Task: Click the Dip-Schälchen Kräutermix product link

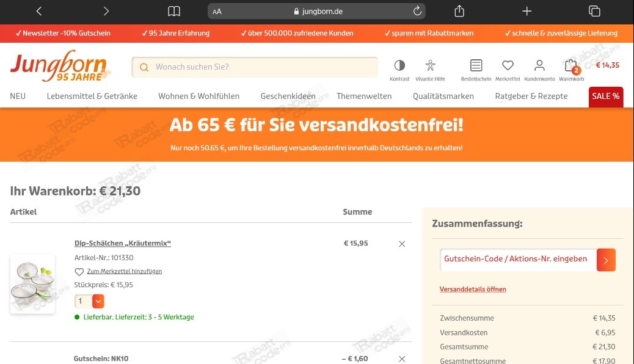Action: 122,242
